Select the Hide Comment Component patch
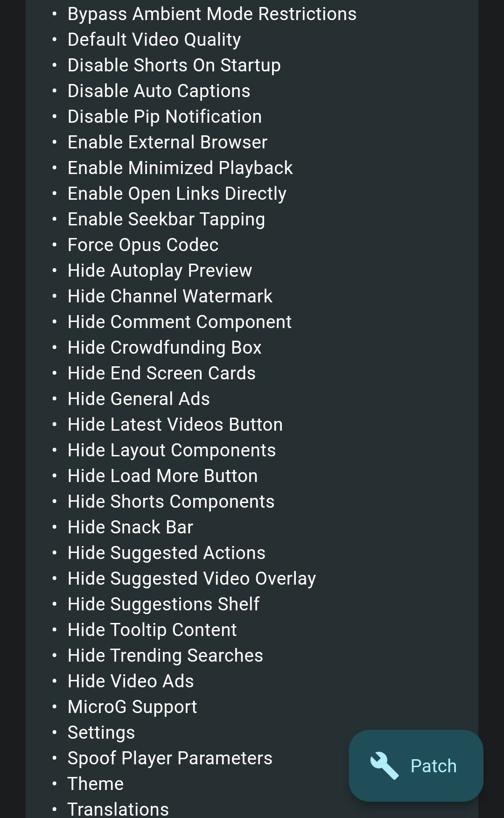The height and width of the screenshot is (818, 504). 179,322
